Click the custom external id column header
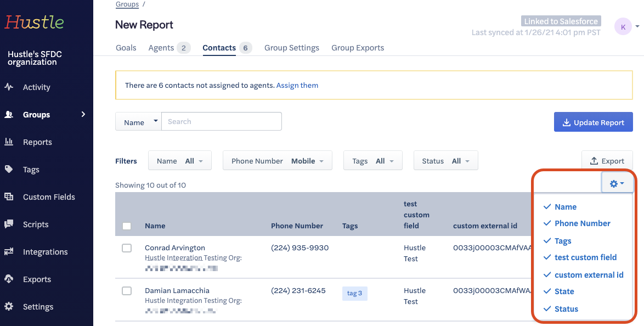The width and height of the screenshot is (644, 326). coord(485,226)
